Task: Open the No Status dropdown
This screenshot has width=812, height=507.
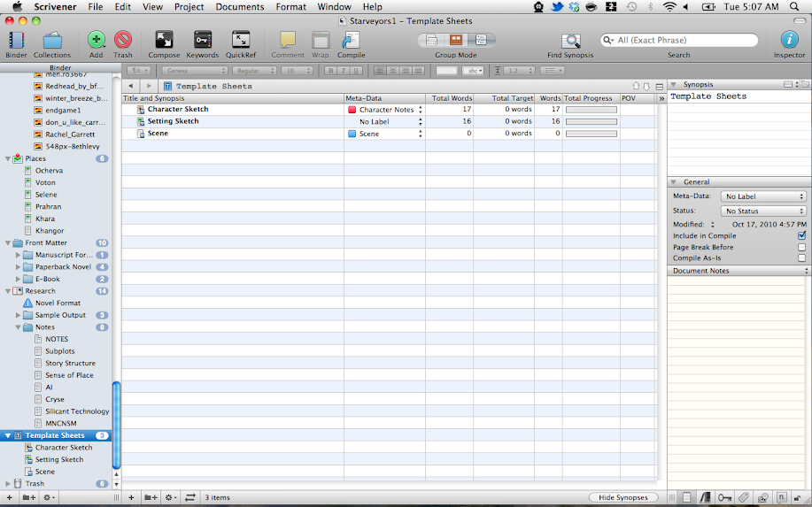Action: [764, 211]
